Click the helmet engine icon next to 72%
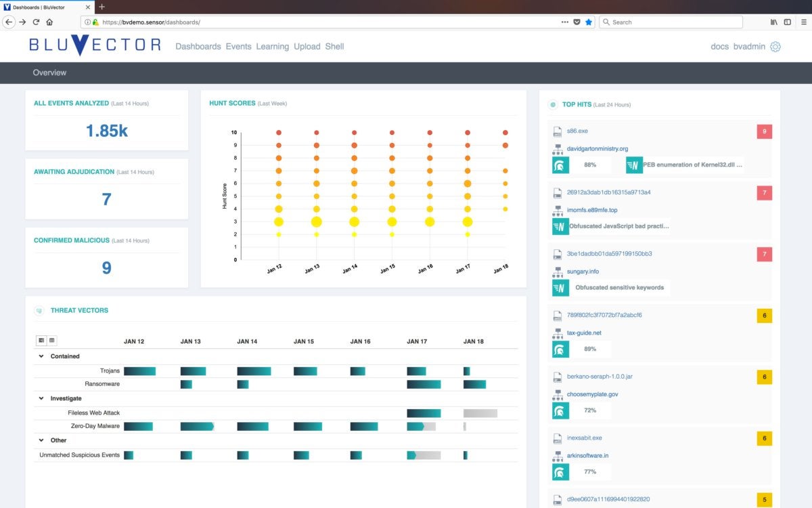Viewport: 812px width, 508px height. (560, 410)
